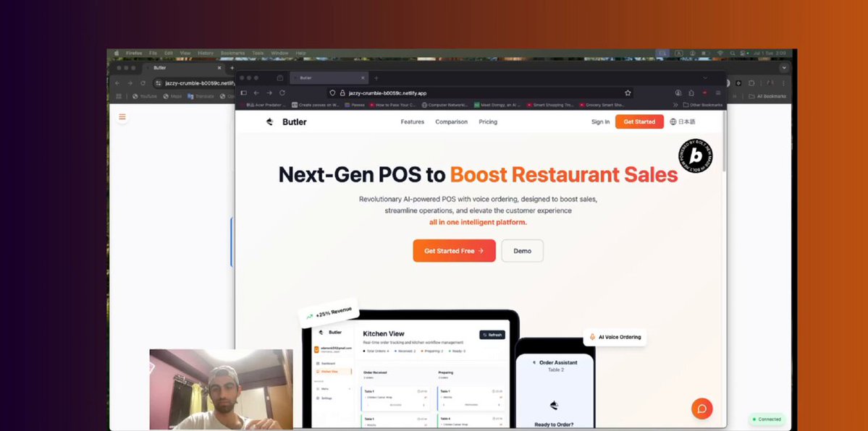The width and height of the screenshot is (868, 431).
Task: Open the Comparison link in the site nav
Action: point(451,121)
